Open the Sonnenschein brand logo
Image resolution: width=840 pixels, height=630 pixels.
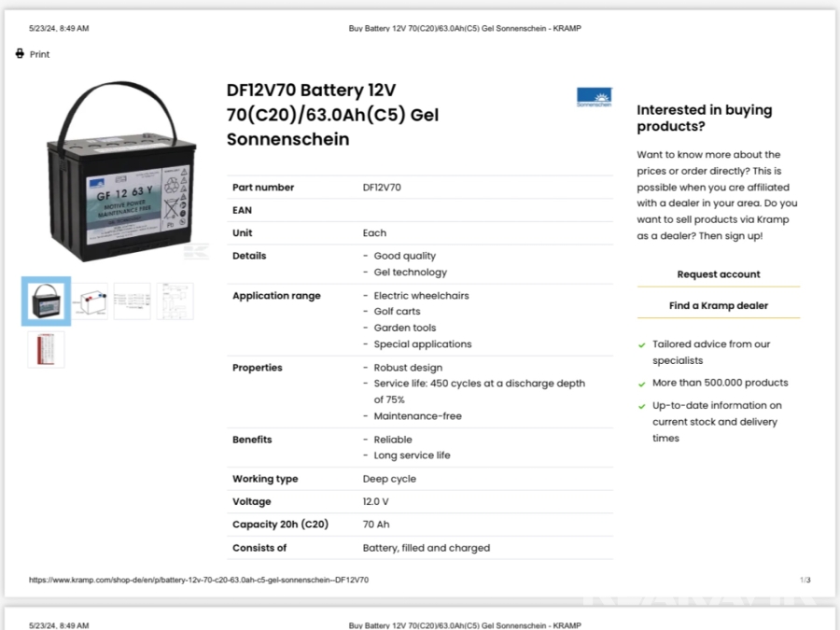click(x=594, y=97)
